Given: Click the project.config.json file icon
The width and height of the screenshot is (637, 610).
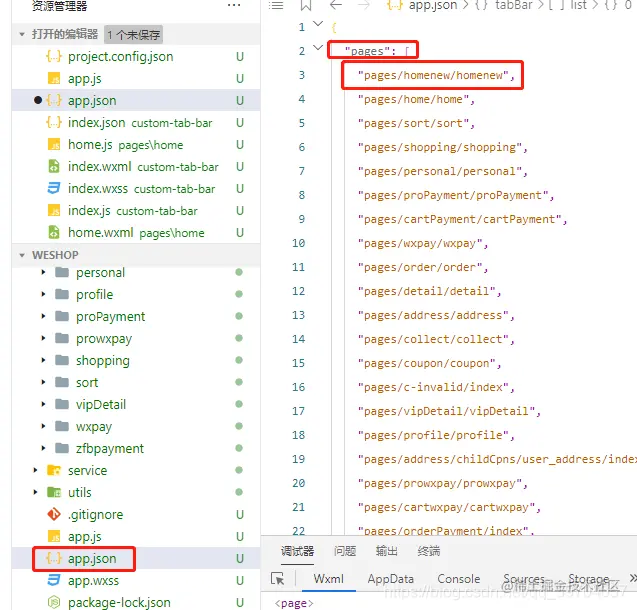Looking at the screenshot, I should [54, 56].
